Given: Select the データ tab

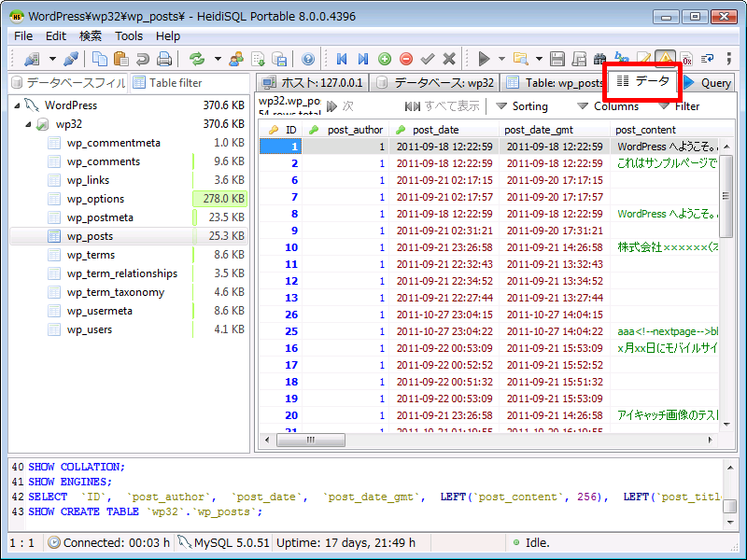Looking at the screenshot, I should point(642,81).
